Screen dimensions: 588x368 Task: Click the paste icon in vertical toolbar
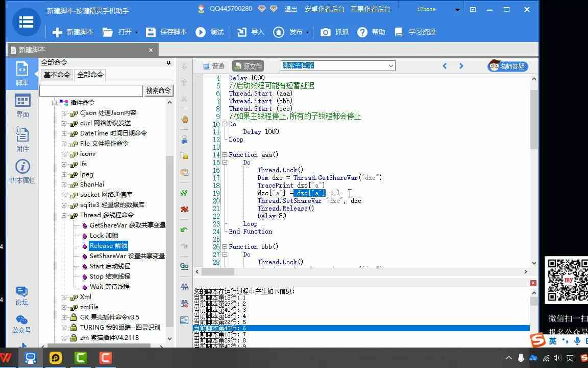pyautogui.click(x=184, y=172)
